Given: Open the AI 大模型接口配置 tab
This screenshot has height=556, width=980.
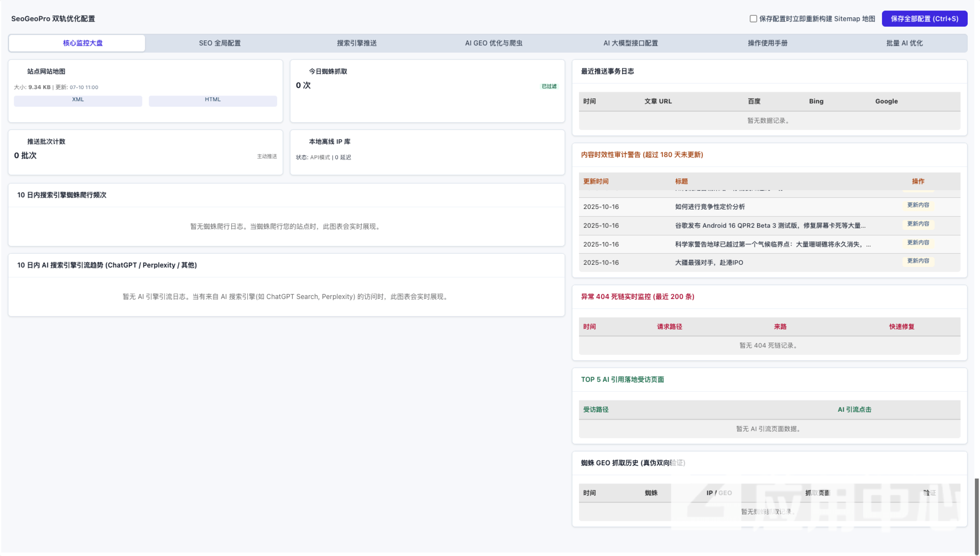Looking at the screenshot, I should (630, 43).
